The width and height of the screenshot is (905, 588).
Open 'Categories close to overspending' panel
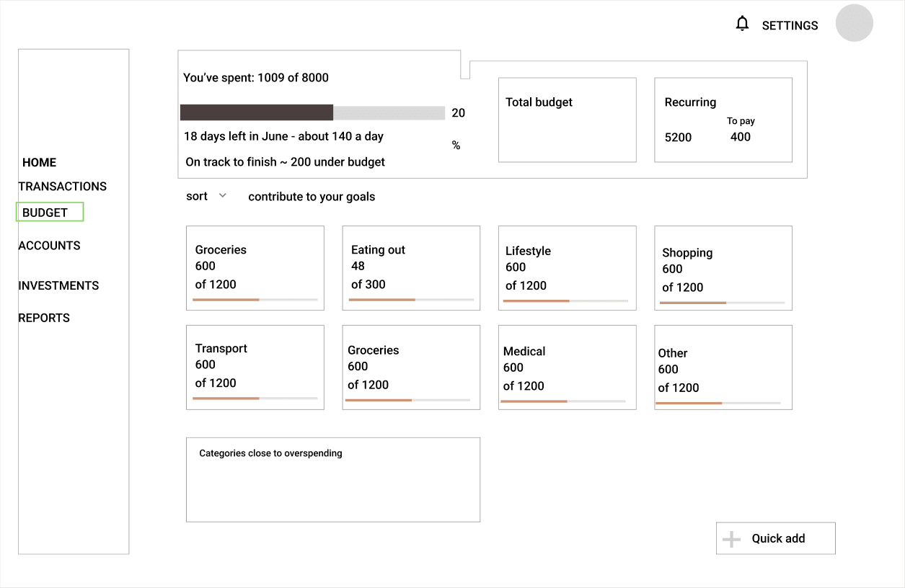pos(333,480)
